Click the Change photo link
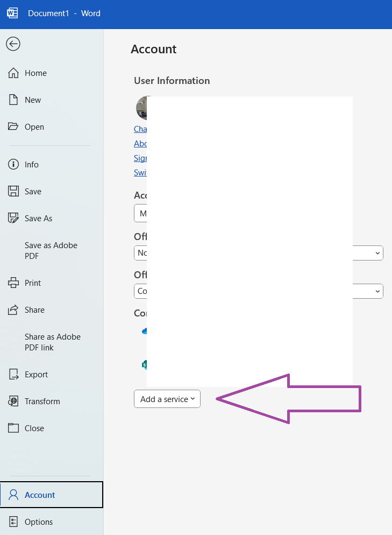The width and height of the screenshot is (392, 535). click(x=140, y=129)
